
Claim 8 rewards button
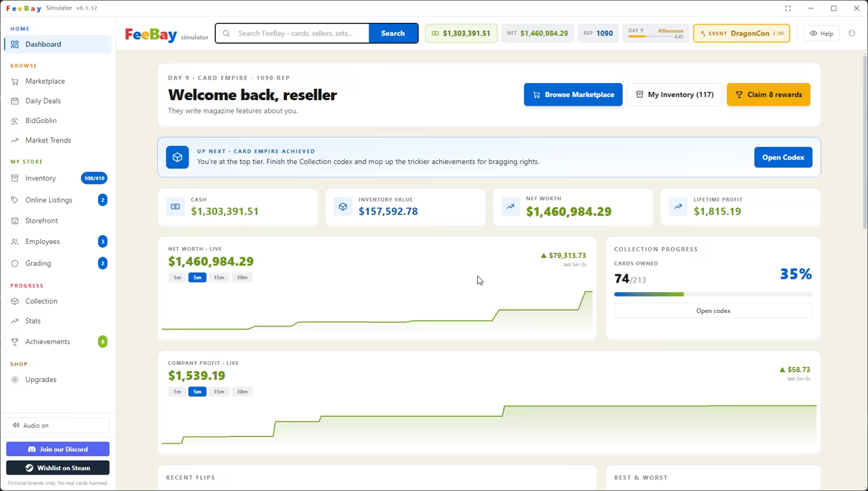[769, 95]
